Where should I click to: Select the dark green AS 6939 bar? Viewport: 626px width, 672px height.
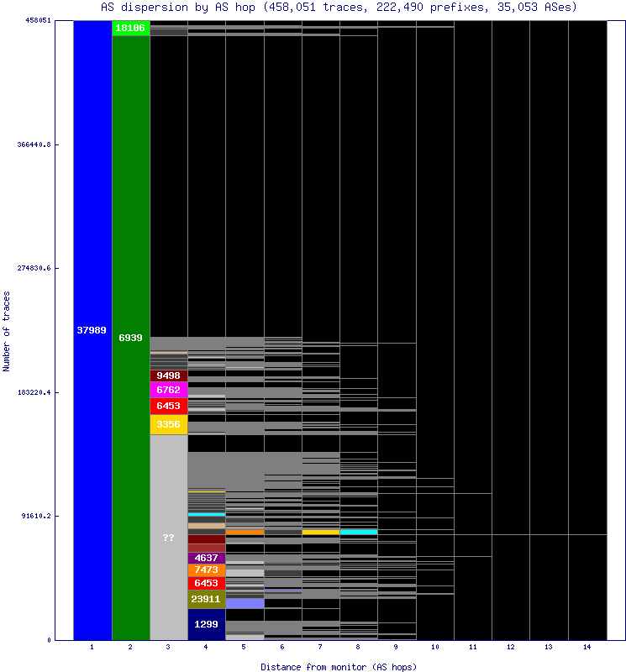click(x=130, y=337)
